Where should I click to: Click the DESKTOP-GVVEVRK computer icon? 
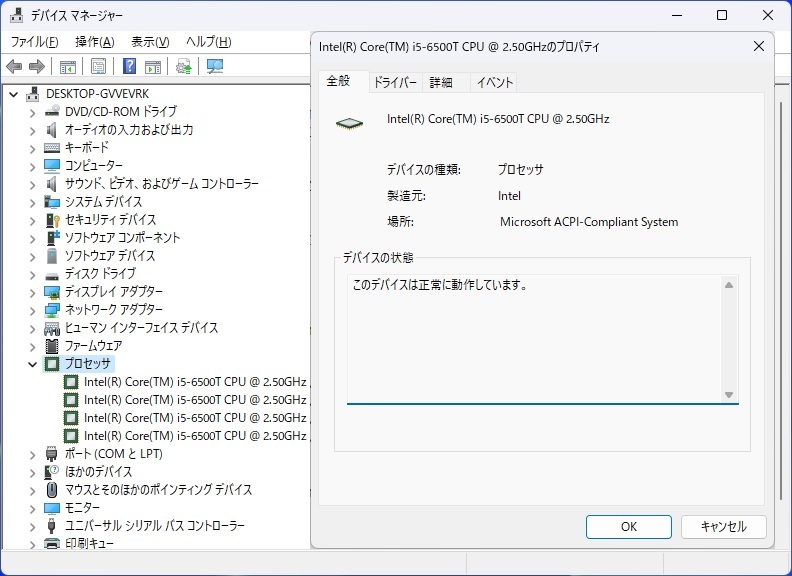click(x=33, y=94)
